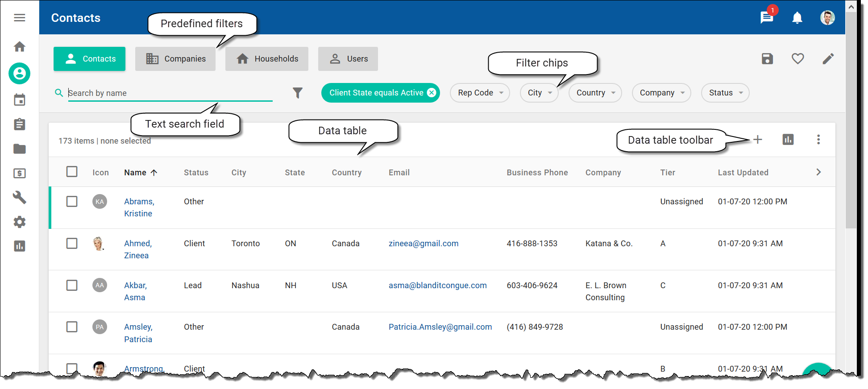Switch to the Households filter tab
The height and width of the screenshot is (389, 868).
tap(266, 59)
